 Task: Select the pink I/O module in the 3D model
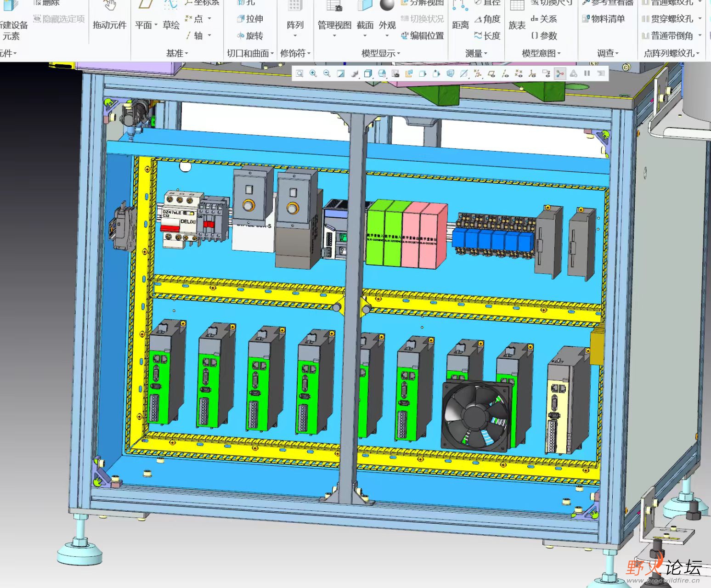click(x=424, y=235)
